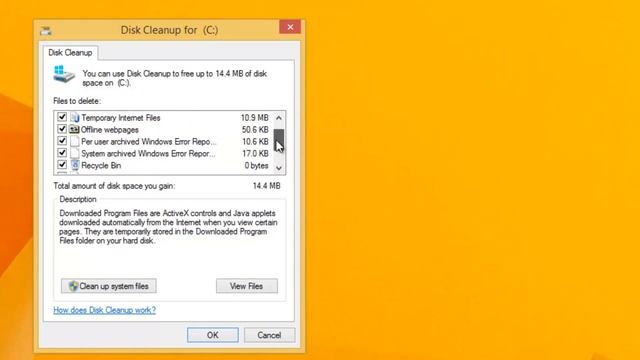640x360 pixels.
Task: Uncheck Offline webpages checkbox
Action: (x=62, y=129)
